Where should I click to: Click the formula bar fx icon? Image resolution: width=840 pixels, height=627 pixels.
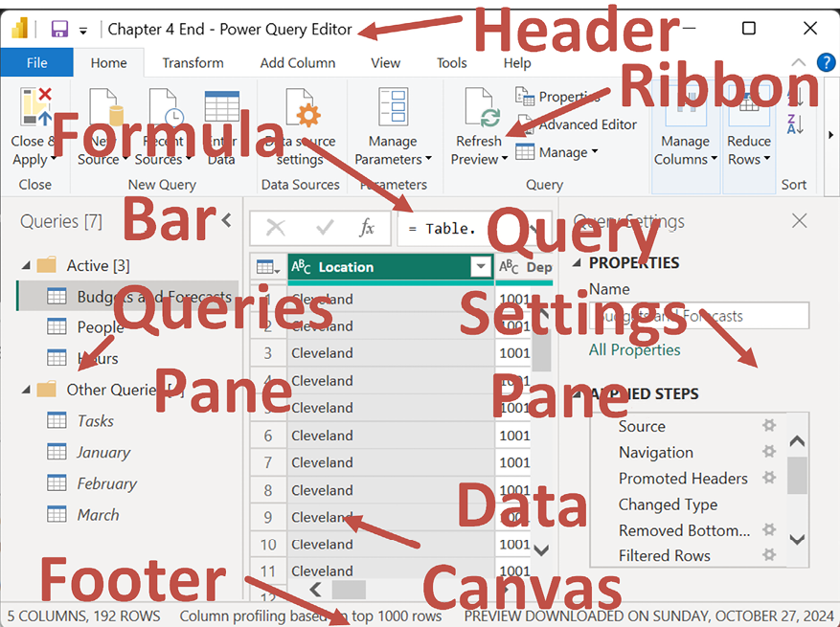367,228
